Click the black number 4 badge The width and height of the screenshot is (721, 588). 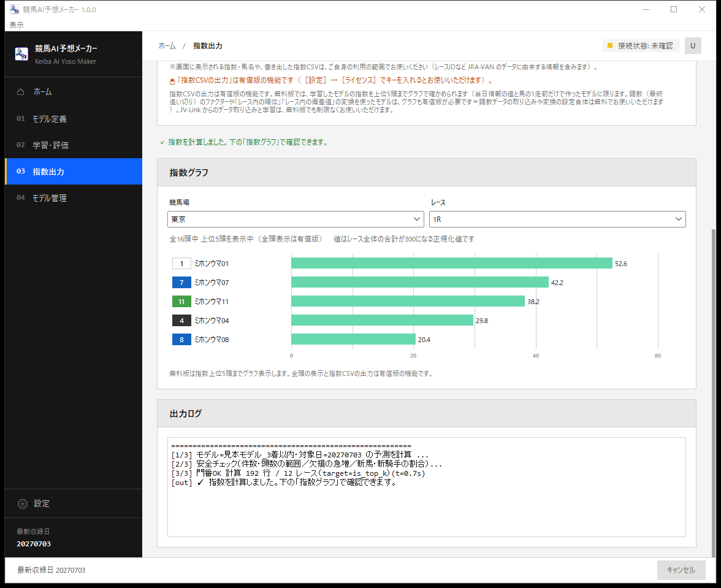(181, 321)
